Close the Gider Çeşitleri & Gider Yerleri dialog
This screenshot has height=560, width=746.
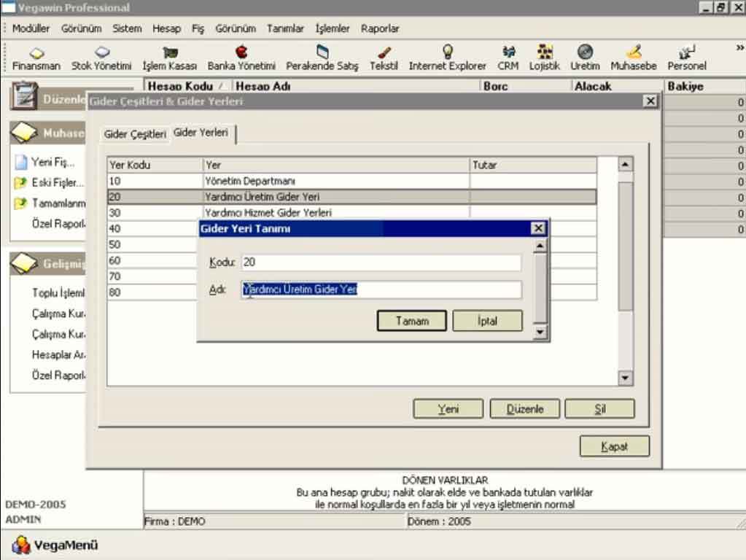(x=650, y=101)
